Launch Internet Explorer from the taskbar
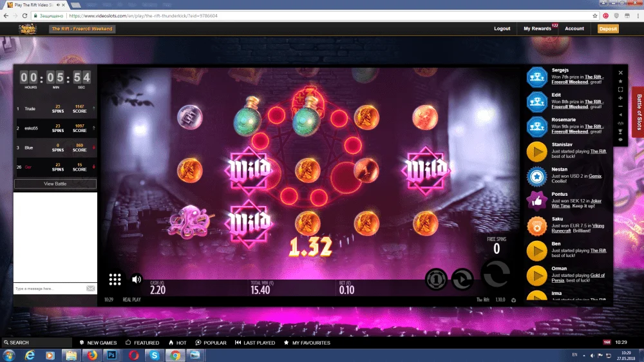The image size is (644, 362). tap(30, 355)
